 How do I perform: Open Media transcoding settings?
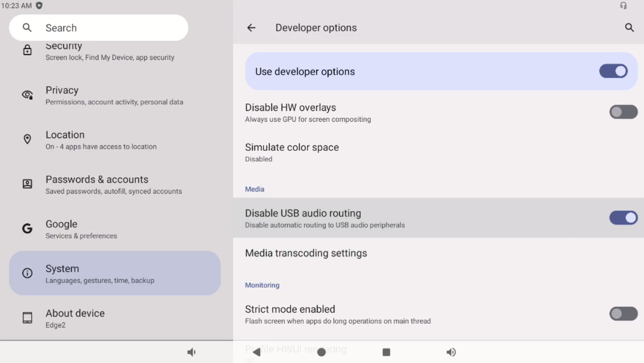pyautogui.click(x=306, y=253)
